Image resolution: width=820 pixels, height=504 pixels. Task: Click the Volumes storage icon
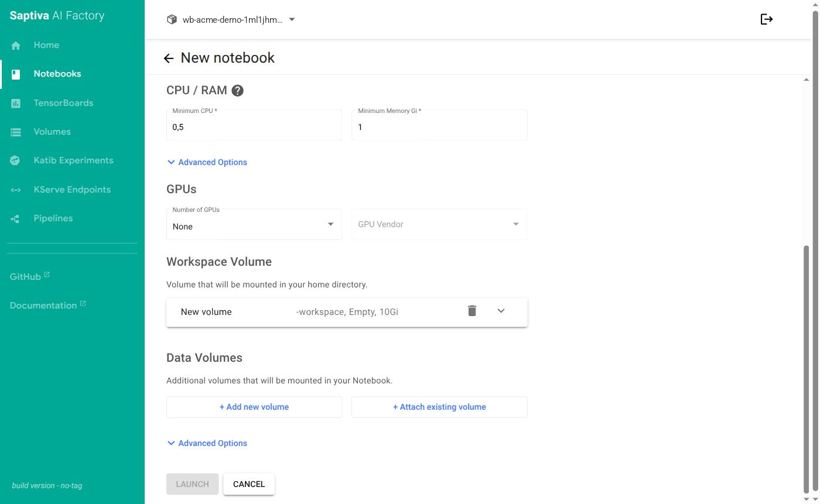(16, 132)
